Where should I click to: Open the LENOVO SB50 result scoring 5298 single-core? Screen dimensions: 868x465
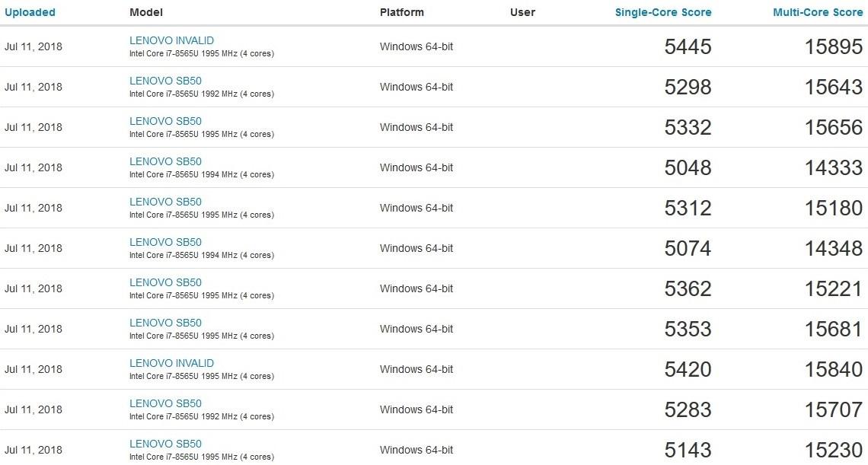pos(165,80)
